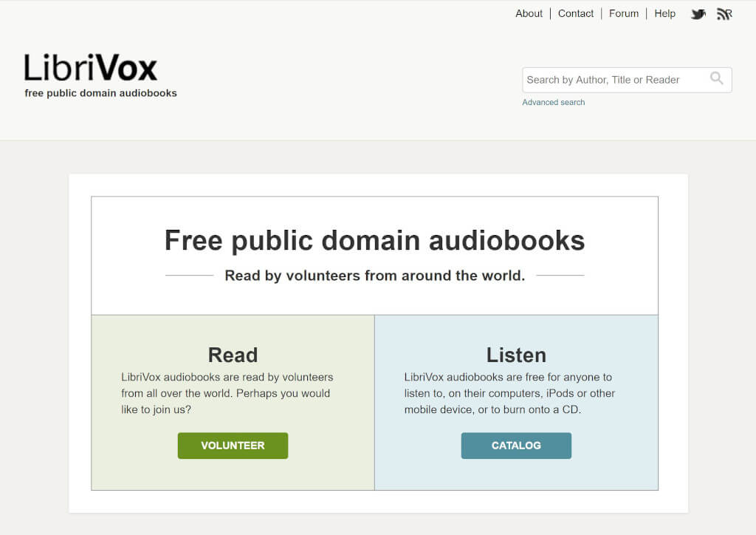Click the paragraph about volunteers joining us
The image size is (756, 535).
point(227,393)
